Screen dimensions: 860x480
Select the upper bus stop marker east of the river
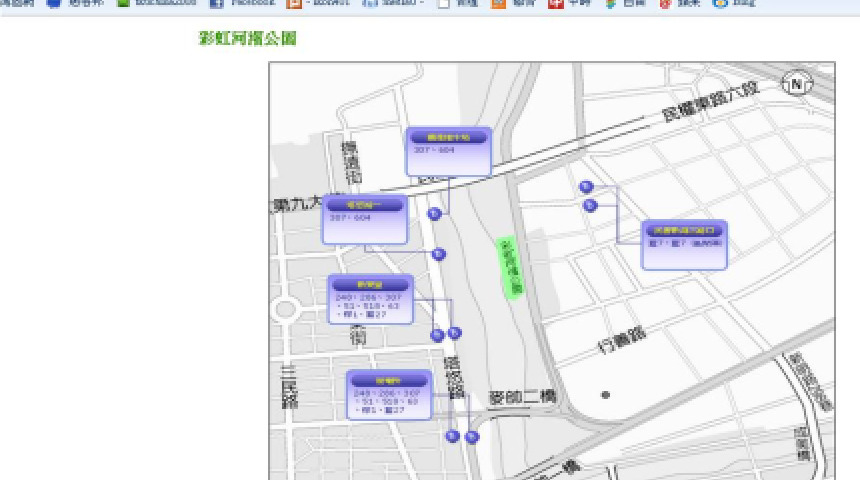coord(586,187)
